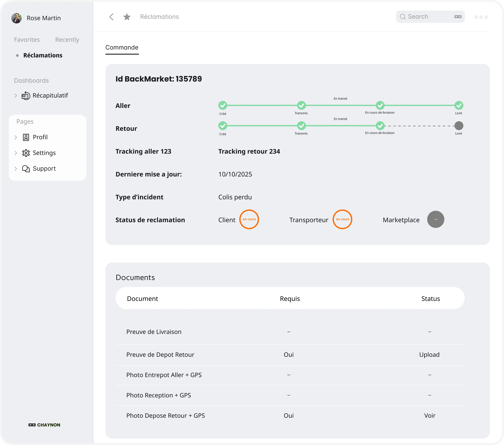Click the back arrow next to Réclamations
The width and height of the screenshot is (504, 445).
pyautogui.click(x=111, y=17)
